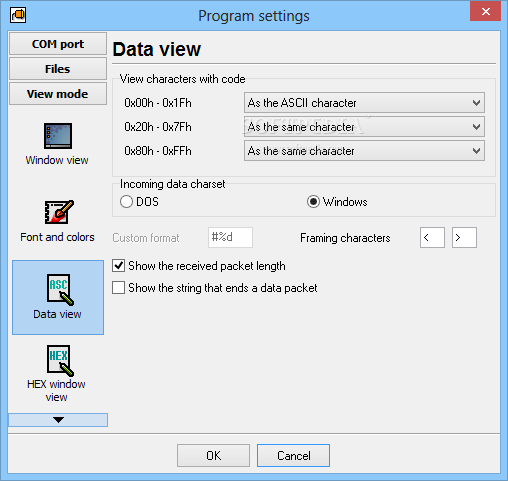Open the Files section

pyautogui.click(x=58, y=69)
